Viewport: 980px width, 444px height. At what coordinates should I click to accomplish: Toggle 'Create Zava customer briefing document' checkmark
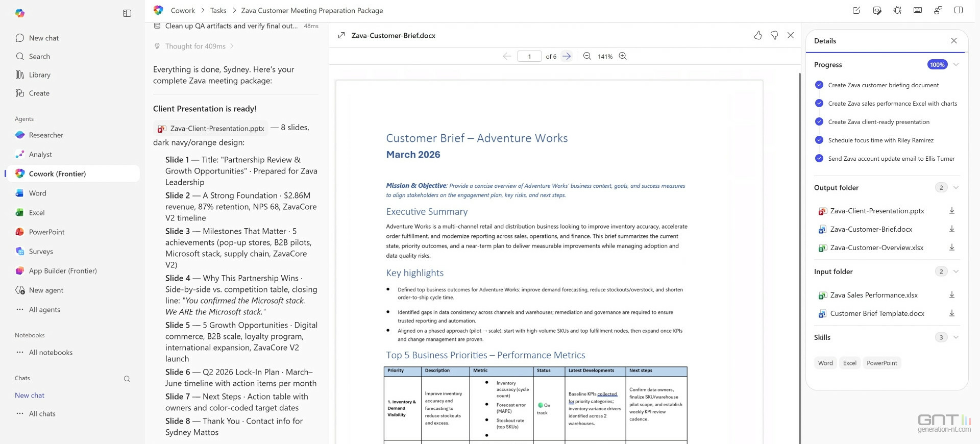tap(819, 85)
